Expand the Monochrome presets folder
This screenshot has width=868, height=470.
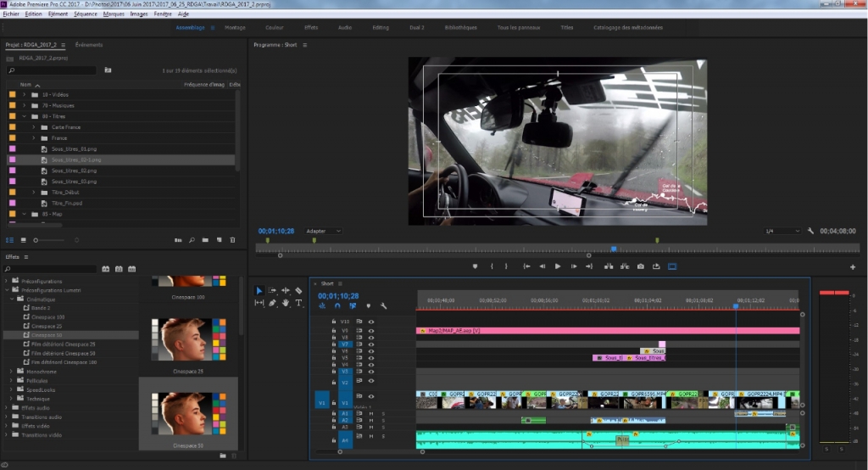tap(12, 372)
